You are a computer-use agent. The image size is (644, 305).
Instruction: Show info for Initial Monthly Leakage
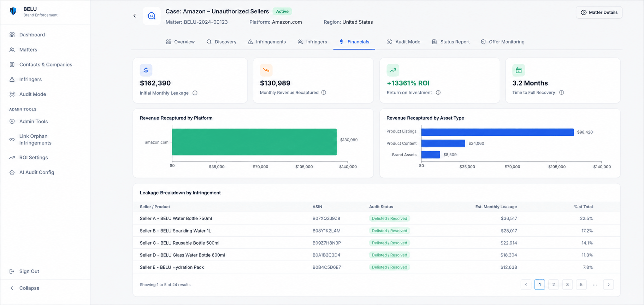click(195, 93)
